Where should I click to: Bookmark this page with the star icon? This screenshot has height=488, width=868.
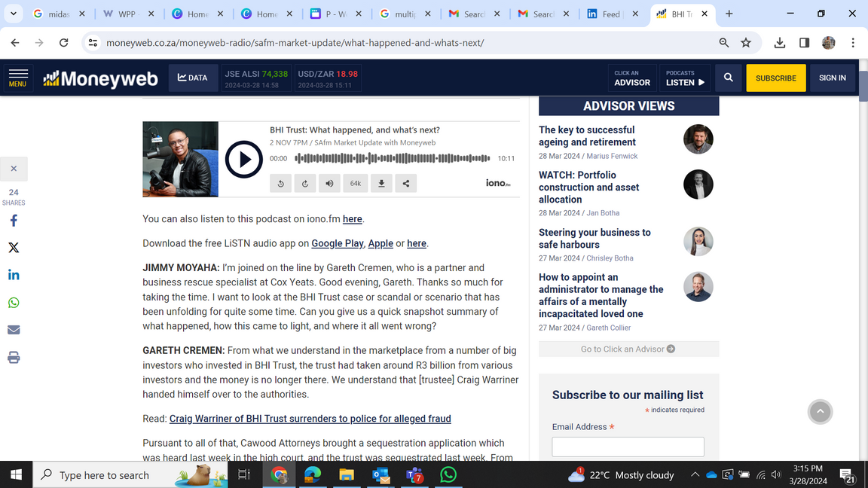(746, 43)
